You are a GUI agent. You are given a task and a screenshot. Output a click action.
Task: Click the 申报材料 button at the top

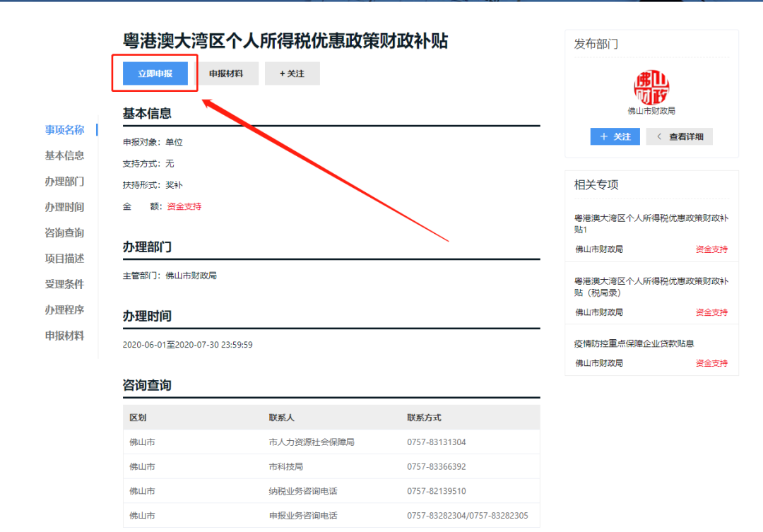(227, 73)
